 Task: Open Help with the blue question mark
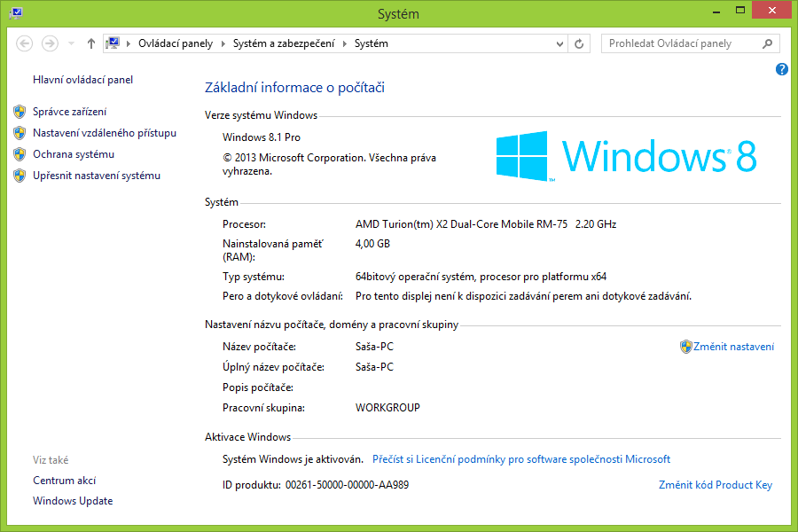click(x=782, y=69)
